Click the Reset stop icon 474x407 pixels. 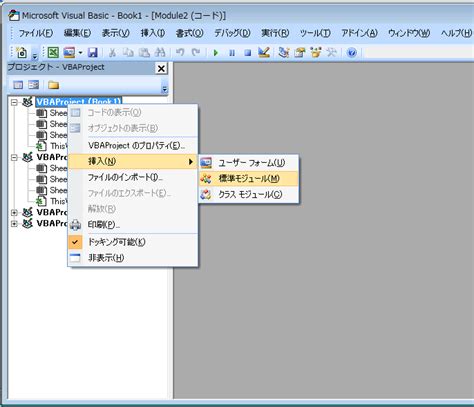(x=248, y=53)
